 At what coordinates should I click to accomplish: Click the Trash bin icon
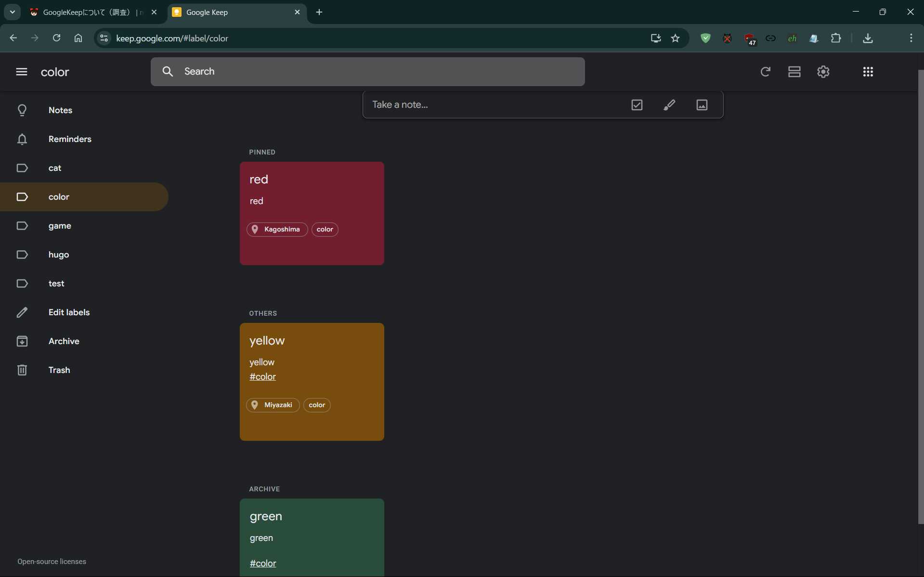[22, 370]
